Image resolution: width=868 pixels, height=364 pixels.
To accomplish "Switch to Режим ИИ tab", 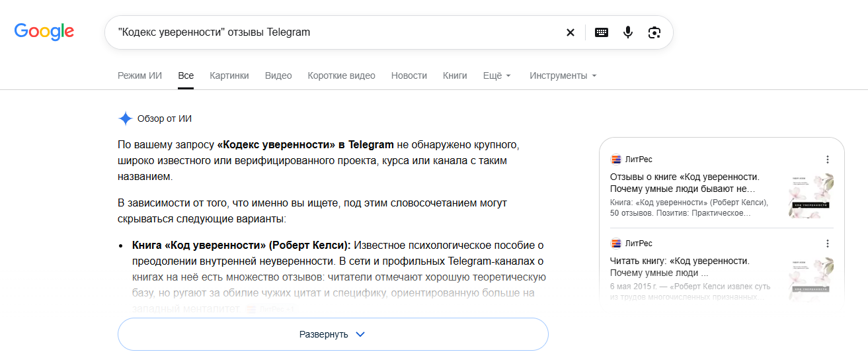I will tap(139, 75).
